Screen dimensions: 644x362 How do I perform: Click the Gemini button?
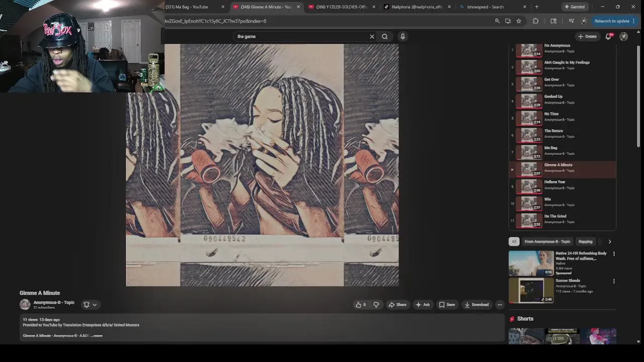[x=574, y=7]
